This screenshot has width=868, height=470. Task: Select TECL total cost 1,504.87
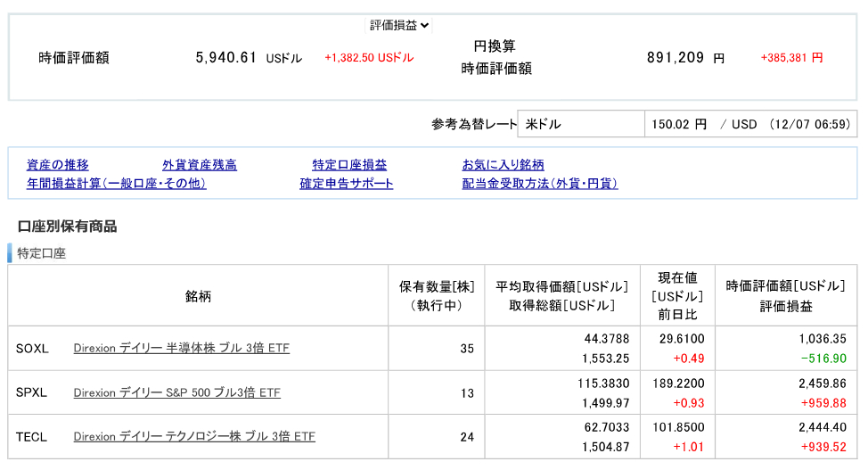[x=606, y=447]
